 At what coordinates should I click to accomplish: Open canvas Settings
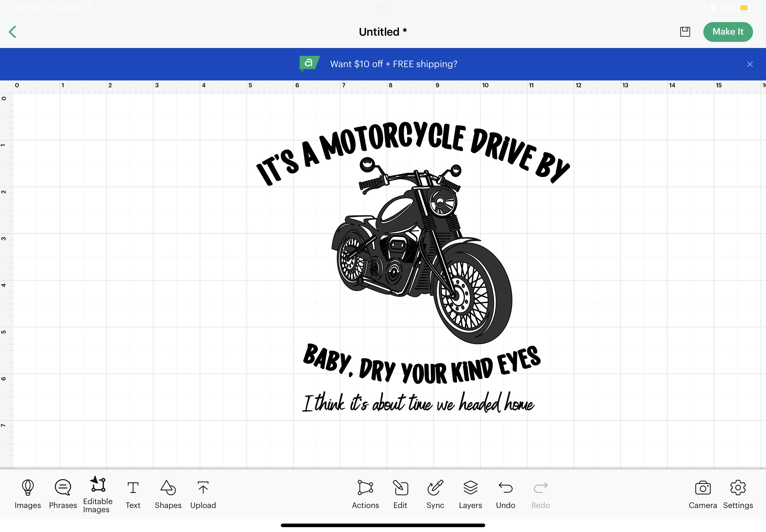coord(738,495)
